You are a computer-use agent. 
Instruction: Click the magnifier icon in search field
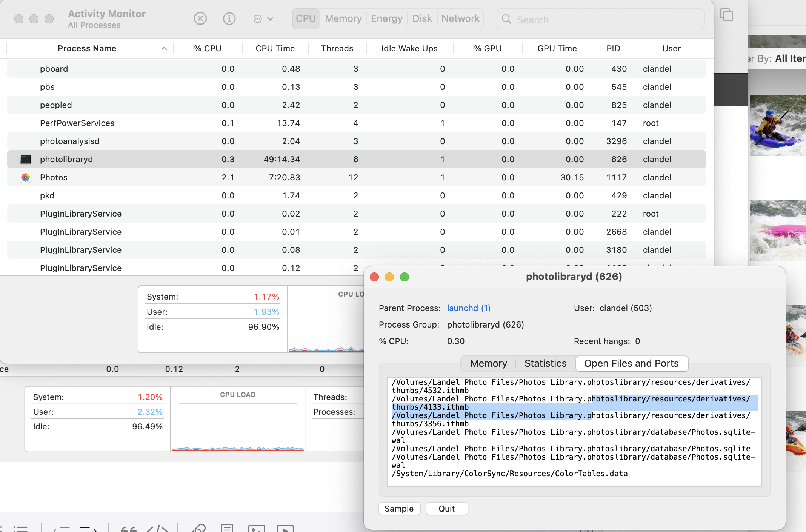[506, 19]
